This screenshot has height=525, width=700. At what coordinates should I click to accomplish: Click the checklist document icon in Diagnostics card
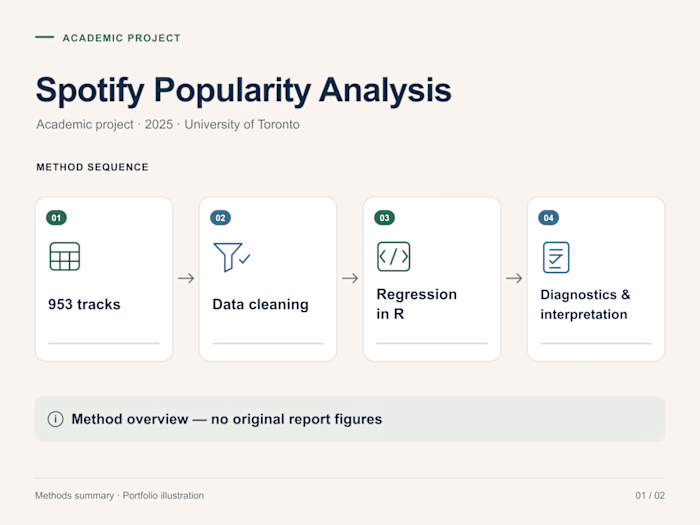click(556, 257)
